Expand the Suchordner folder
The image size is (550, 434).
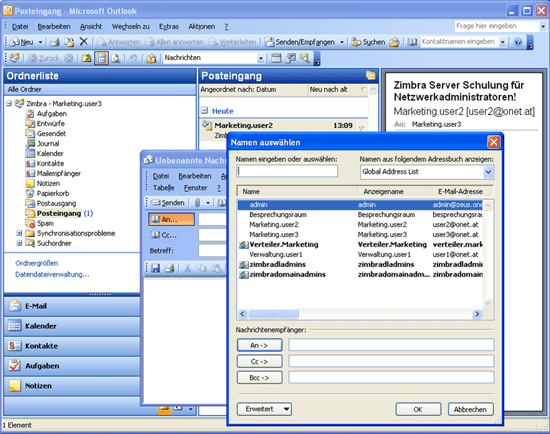click(x=19, y=243)
